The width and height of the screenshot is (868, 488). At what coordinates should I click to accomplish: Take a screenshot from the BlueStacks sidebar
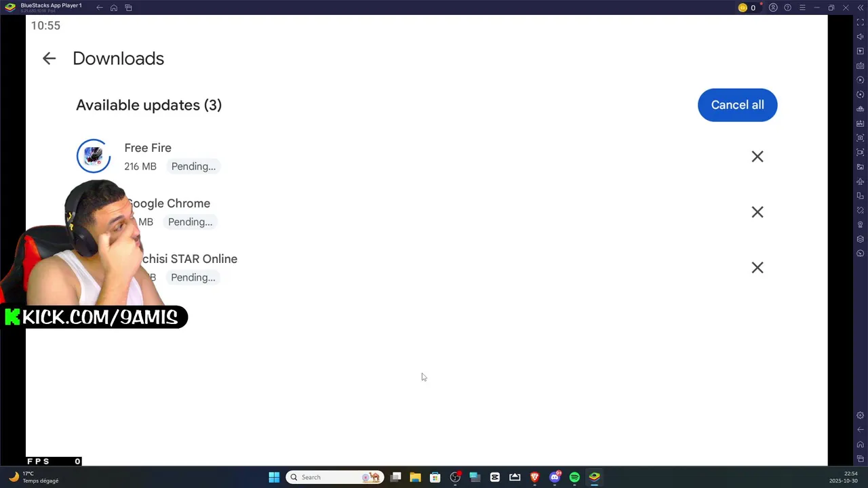point(861,138)
